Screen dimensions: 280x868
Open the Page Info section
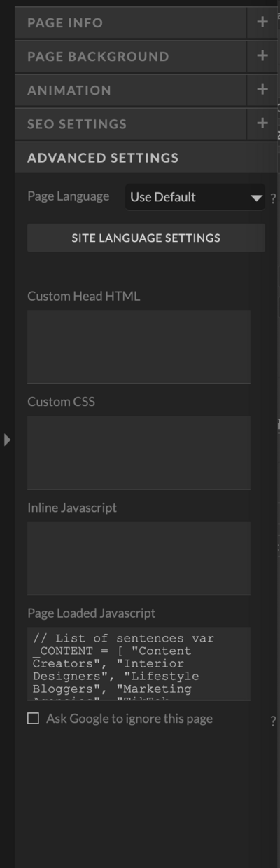point(131,22)
